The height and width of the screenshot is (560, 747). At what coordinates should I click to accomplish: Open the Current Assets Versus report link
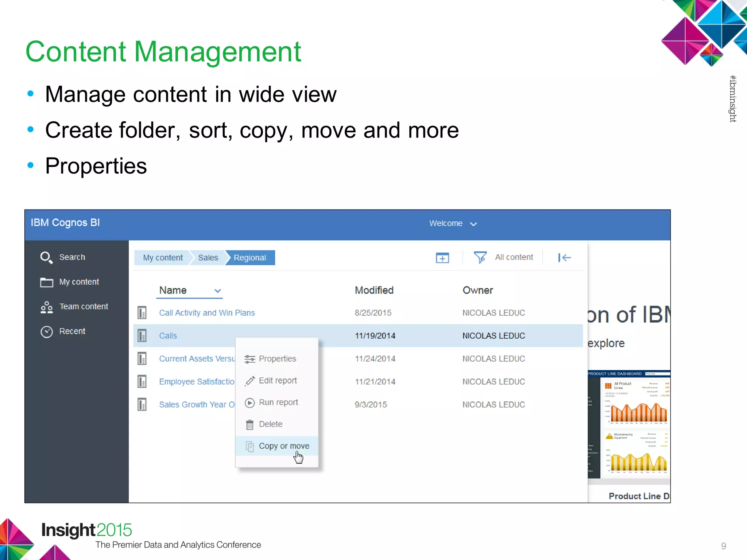coord(197,359)
